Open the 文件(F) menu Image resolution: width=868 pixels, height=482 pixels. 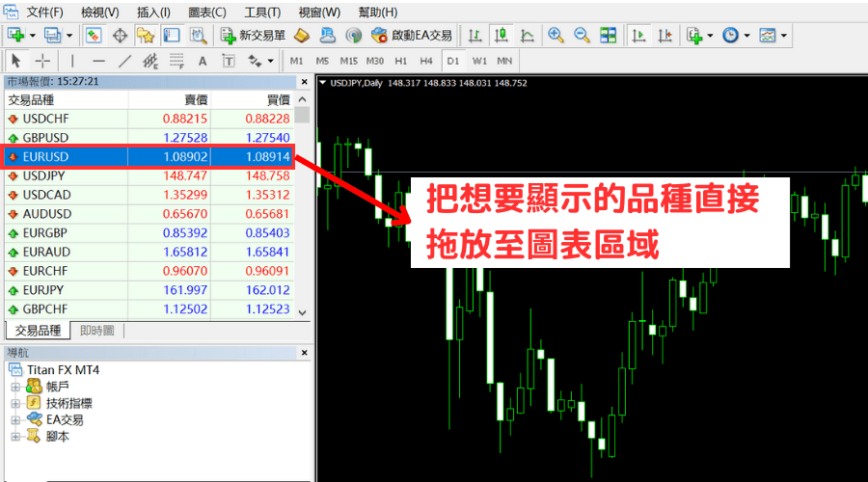click(x=44, y=13)
